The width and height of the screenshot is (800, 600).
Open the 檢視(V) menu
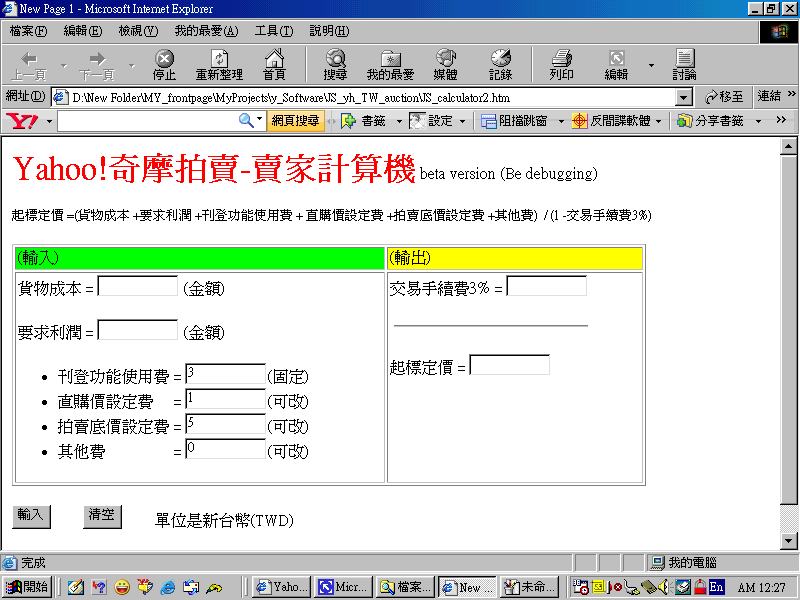pyautogui.click(x=138, y=31)
